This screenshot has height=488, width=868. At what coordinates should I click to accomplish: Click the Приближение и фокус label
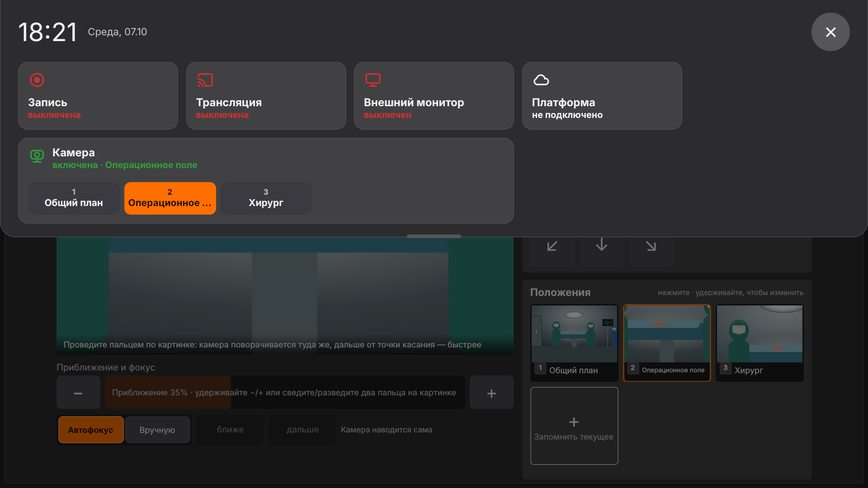[x=106, y=367]
